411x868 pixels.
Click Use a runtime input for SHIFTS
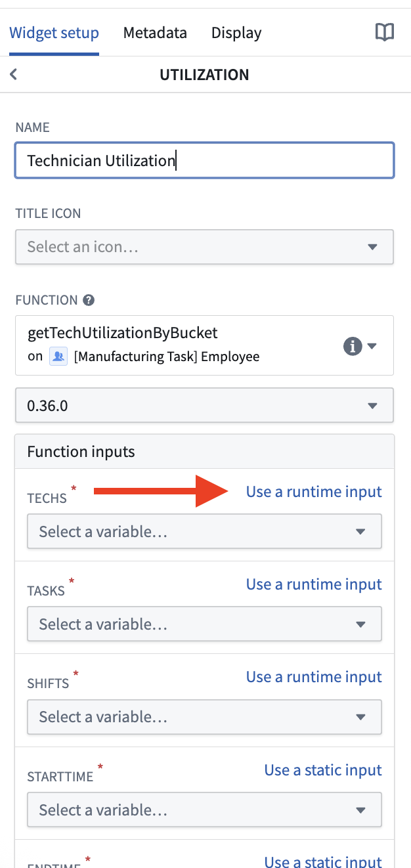point(314,677)
